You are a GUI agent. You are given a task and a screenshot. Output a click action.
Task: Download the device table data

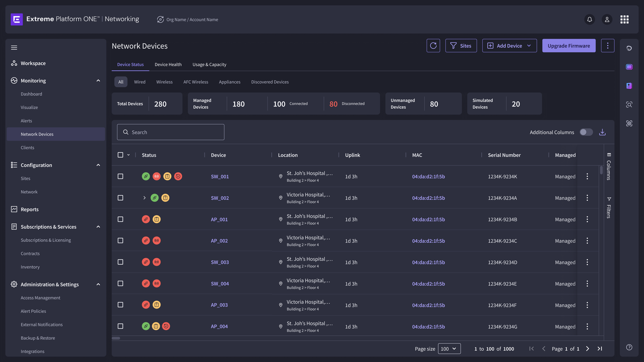(603, 132)
